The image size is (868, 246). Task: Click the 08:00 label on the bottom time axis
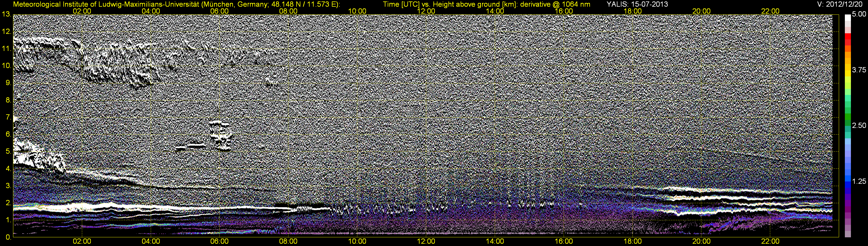pyautogui.click(x=288, y=242)
